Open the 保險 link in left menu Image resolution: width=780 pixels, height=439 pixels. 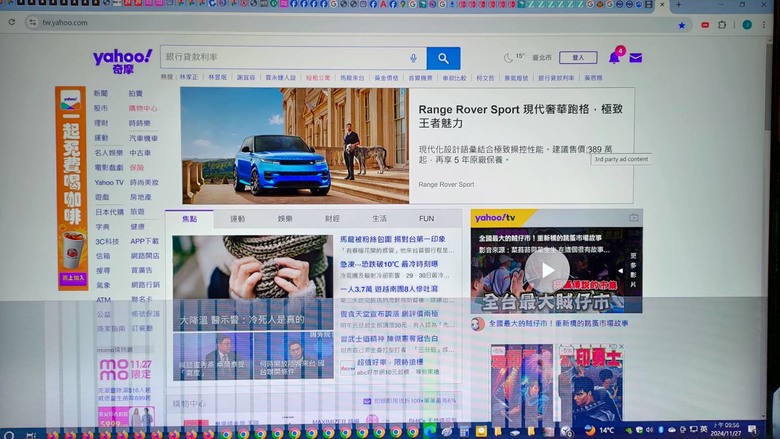point(137,168)
